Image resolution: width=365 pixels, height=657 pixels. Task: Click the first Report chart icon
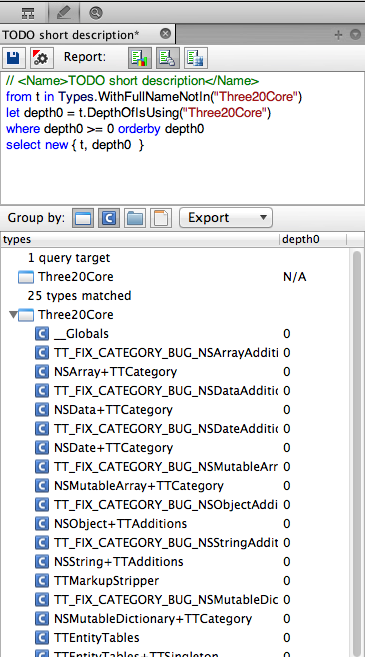click(140, 57)
